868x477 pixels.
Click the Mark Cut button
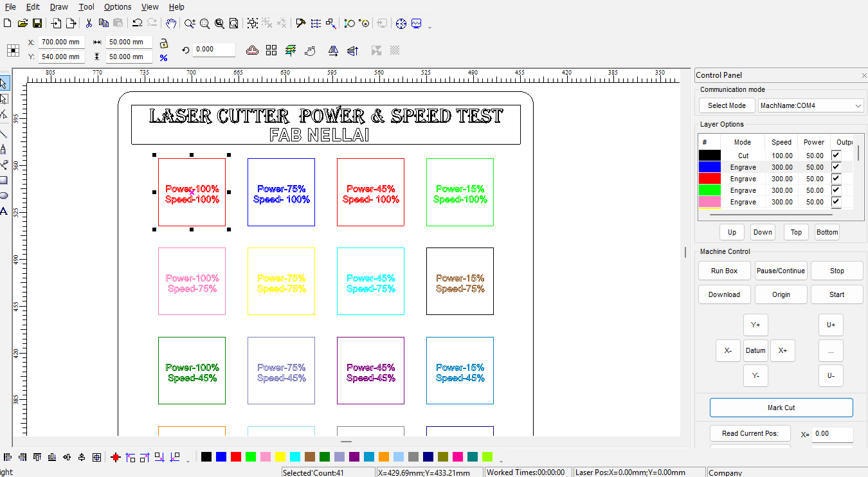click(781, 408)
